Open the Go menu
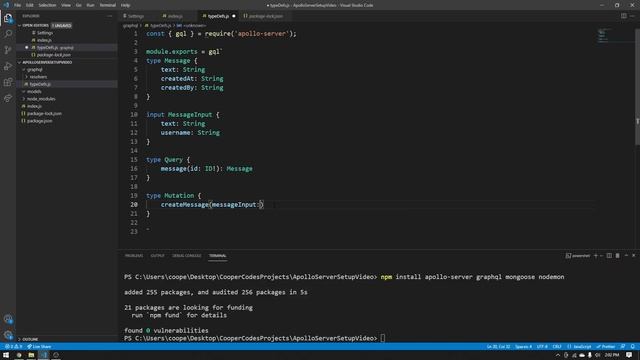Viewport: 640px width, 360px height. (78, 5)
